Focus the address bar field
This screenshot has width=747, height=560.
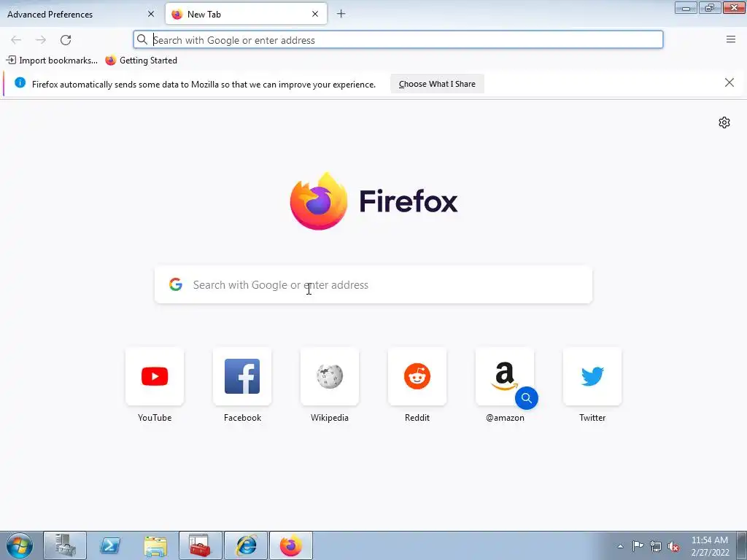(x=398, y=40)
